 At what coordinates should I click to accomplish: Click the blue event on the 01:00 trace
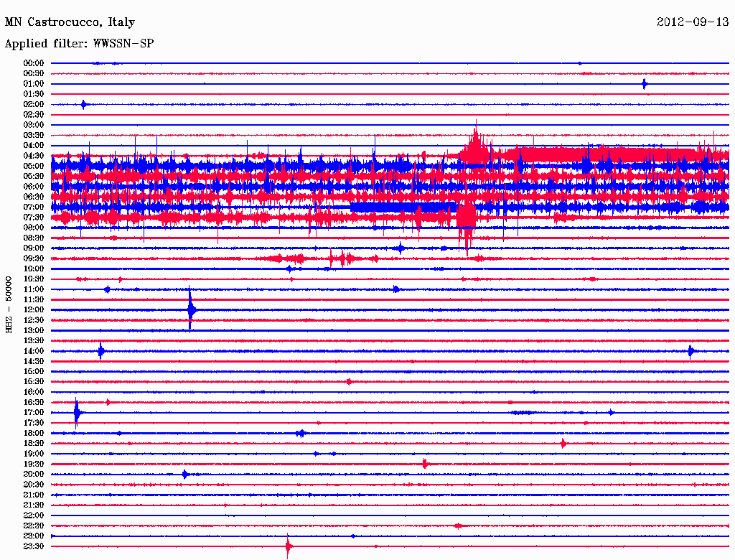645,84
